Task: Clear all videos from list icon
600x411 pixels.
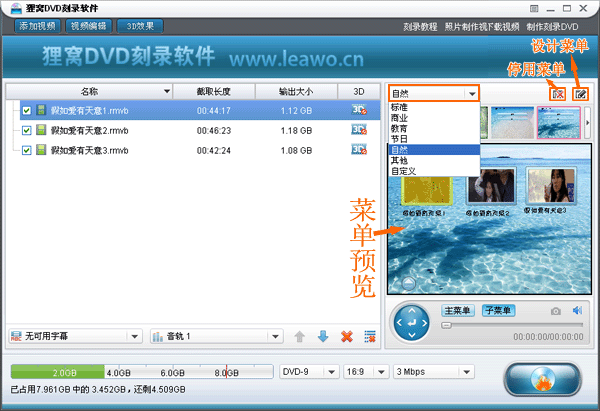Action: [x=370, y=337]
